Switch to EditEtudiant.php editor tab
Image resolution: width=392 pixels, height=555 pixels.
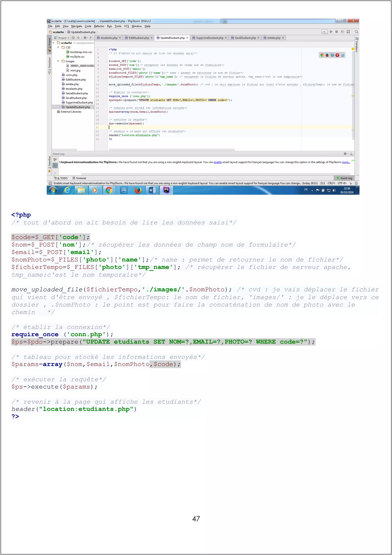coord(139,38)
